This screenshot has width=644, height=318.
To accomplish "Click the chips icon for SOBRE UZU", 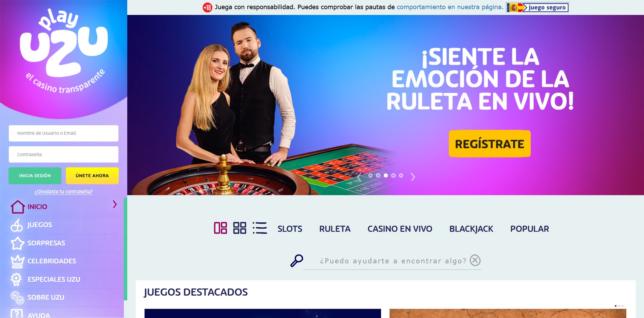I will coord(17,298).
